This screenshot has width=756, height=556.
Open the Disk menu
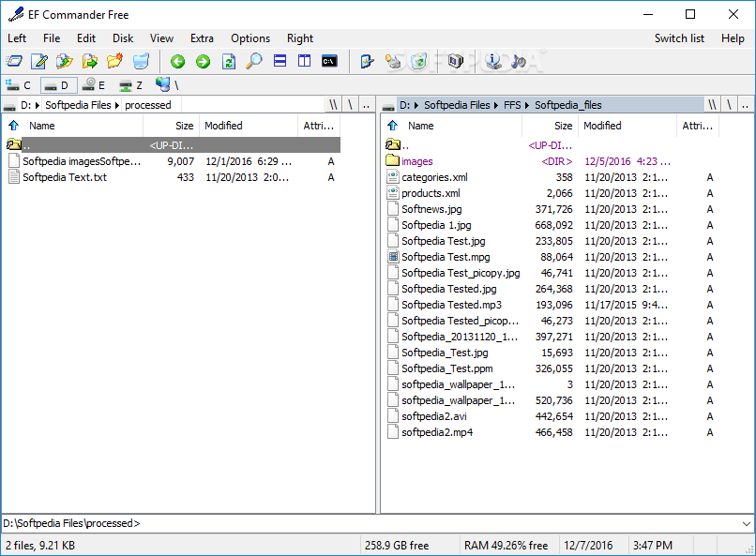[123, 38]
